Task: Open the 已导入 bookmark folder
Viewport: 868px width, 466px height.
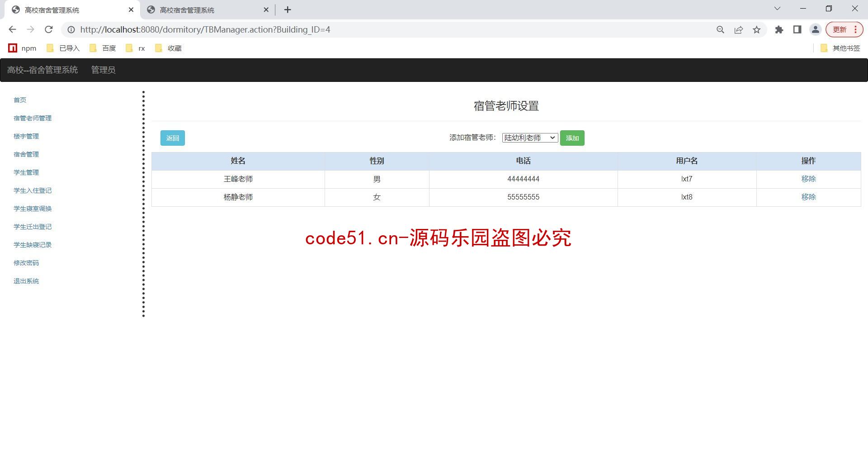Action: (63, 48)
